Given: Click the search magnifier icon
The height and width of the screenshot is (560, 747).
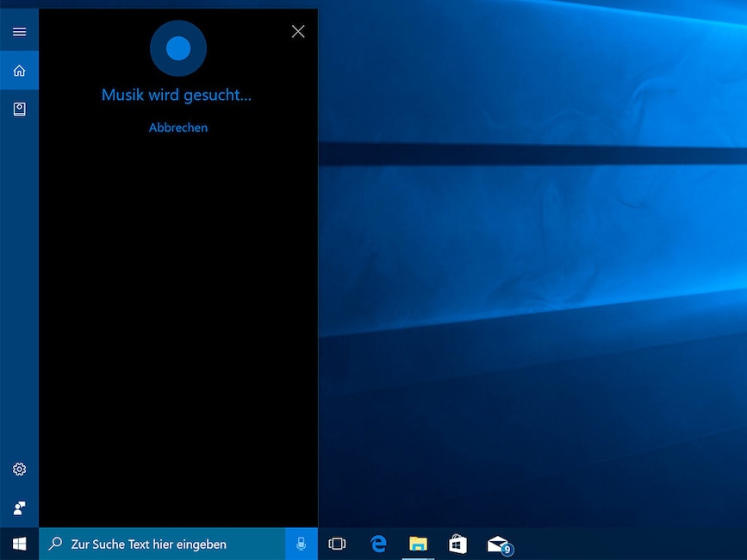Looking at the screenshot, I should [55, 544].
